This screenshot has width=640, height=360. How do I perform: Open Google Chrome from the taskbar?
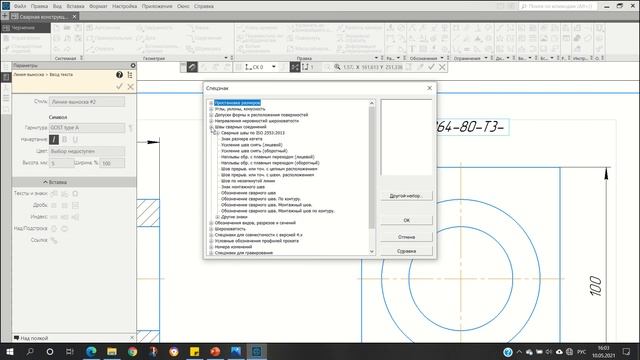click(133, 351)
